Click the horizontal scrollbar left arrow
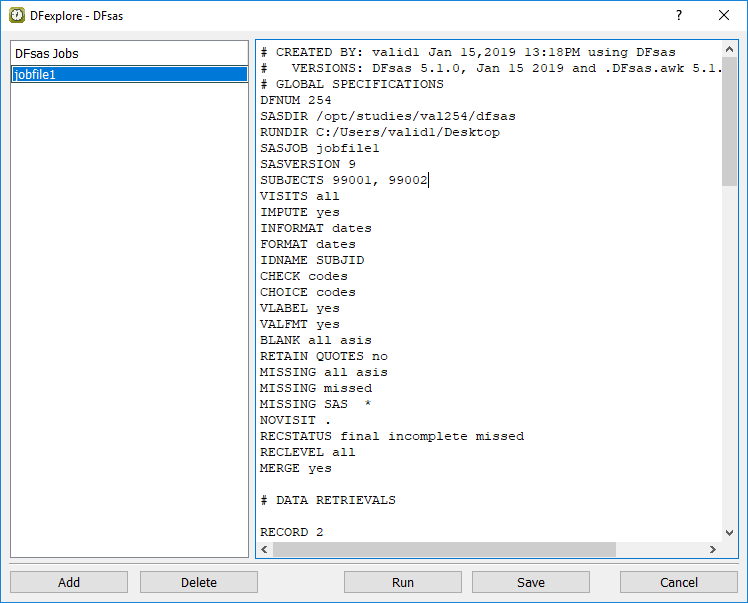This screenshot has width=748, height=603. (x=265, y=549)
